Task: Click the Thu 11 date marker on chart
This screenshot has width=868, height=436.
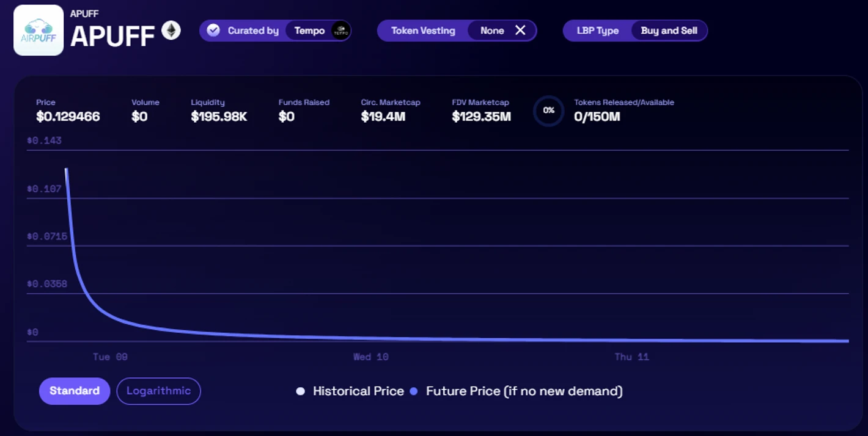Action: pyautogui.click(x=631, y=357)
